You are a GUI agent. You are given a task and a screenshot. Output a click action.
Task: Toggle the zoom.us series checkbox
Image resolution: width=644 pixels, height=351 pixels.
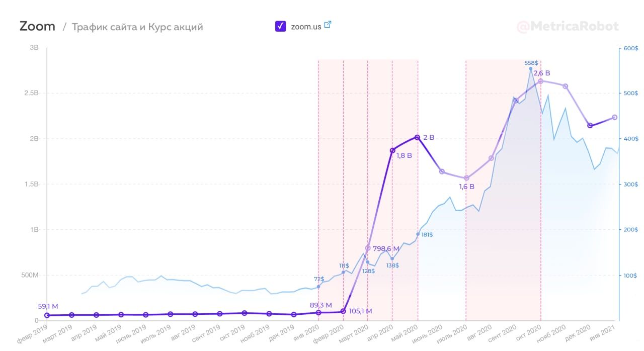click(x=281, y=26)
